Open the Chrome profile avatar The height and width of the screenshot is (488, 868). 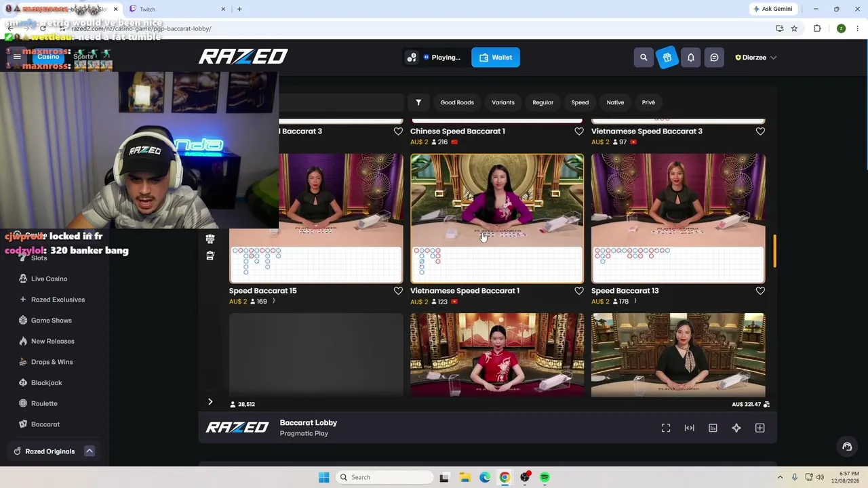point(841,28)
